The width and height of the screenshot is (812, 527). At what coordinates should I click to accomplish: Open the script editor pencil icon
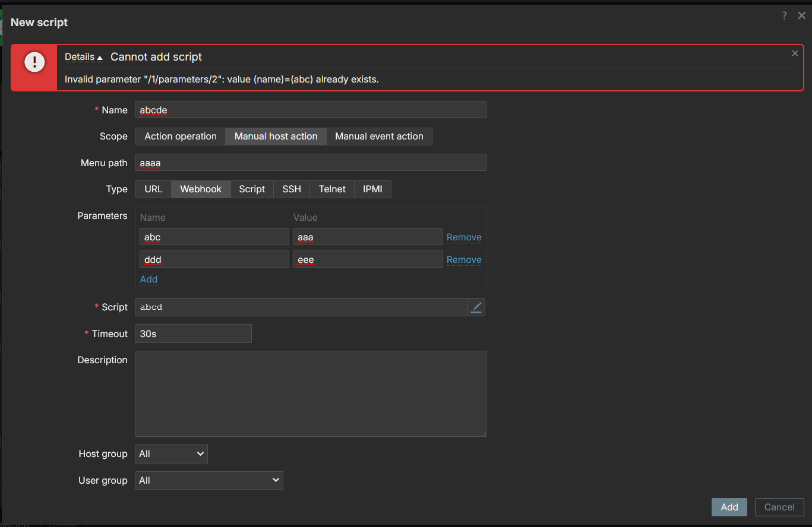[476, 307]
